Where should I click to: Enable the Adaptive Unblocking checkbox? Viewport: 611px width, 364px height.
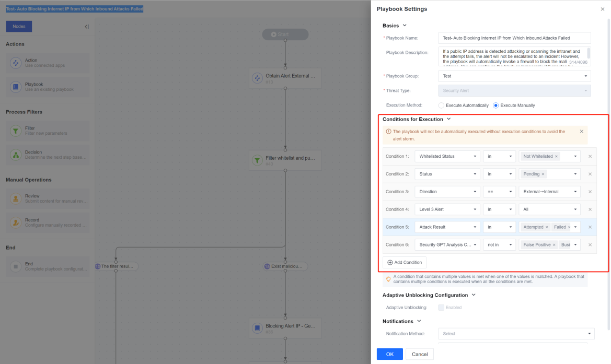tap(441, 308)
